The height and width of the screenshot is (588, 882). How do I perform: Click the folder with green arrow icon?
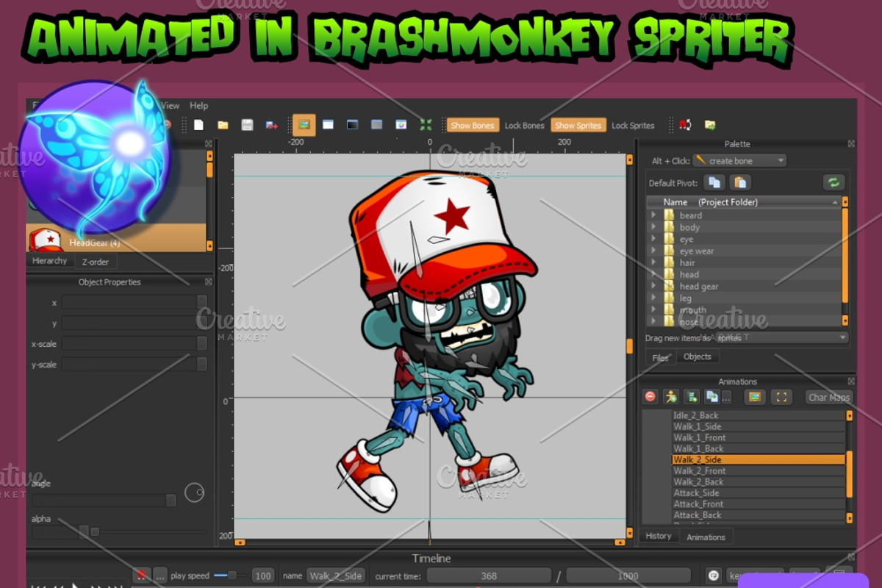coord(710,125)
